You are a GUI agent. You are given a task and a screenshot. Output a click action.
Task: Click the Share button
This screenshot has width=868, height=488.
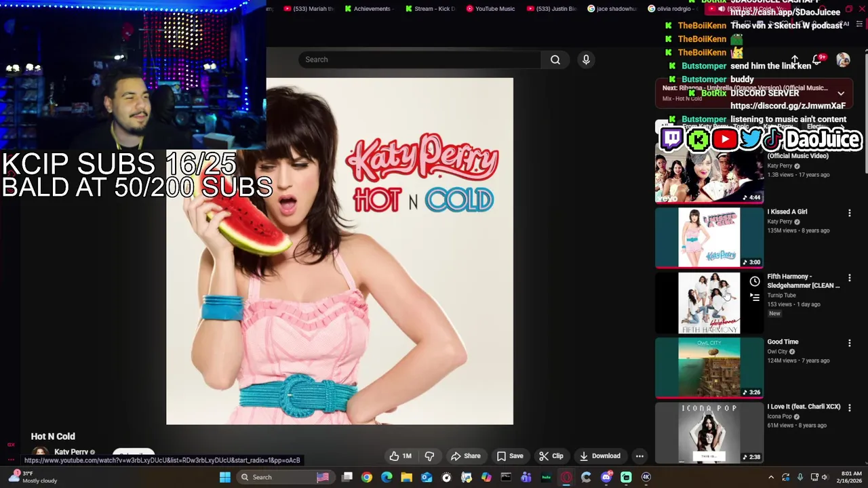(466, 456)
